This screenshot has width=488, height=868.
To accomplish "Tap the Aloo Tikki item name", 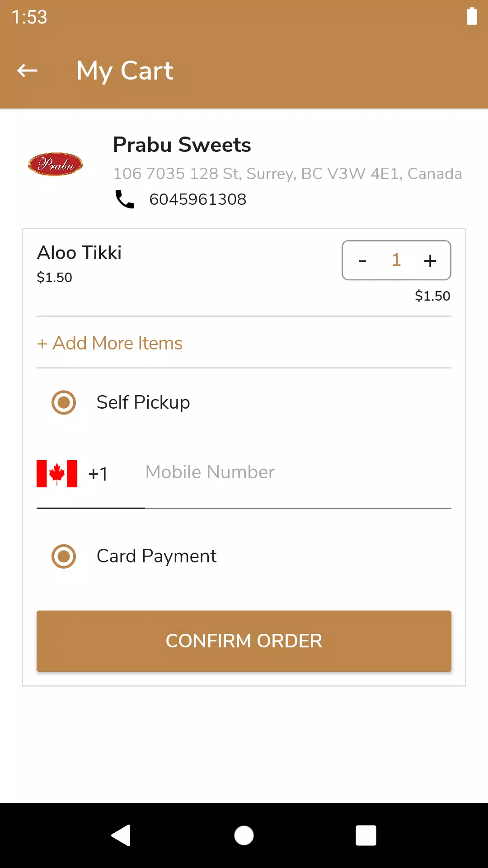I will pyautogui.click(x=80, y=253).
